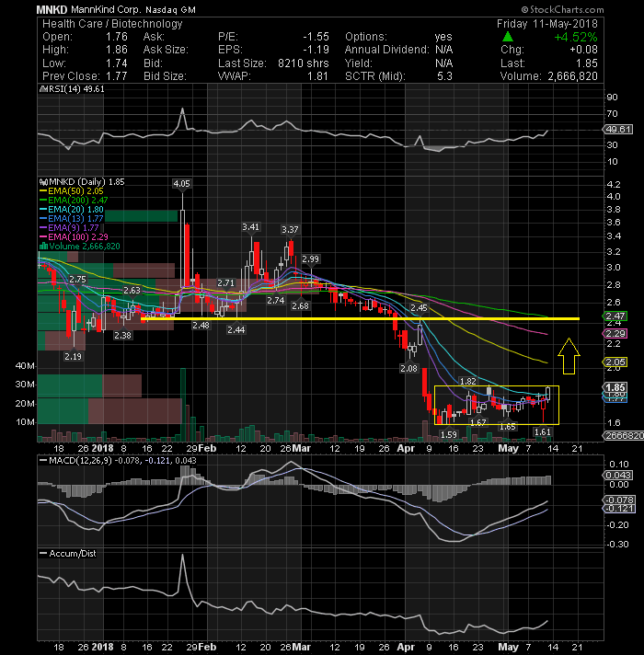Screen dimensions: 644x655
Task: Click the Options value yes
Action: click(x=443, y=37)
